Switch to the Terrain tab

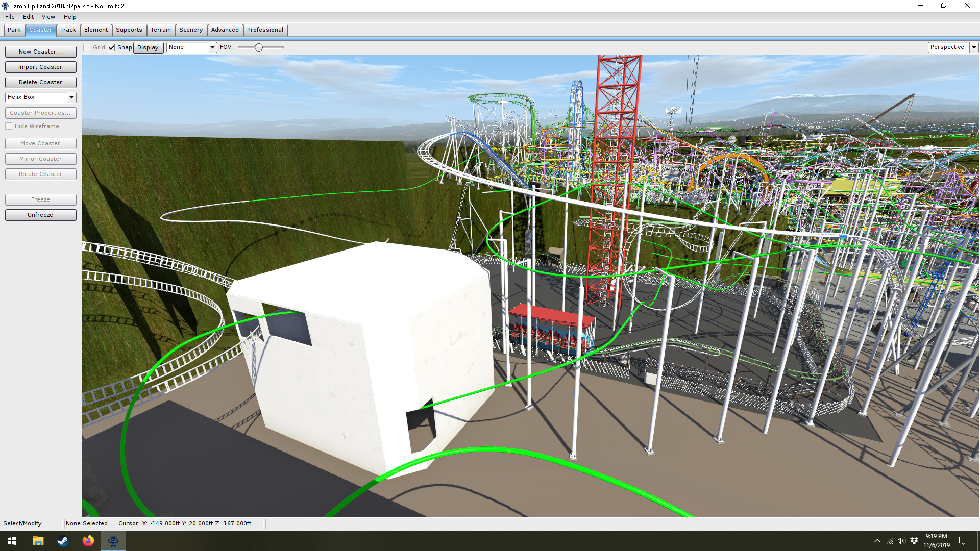pos(160,30)
